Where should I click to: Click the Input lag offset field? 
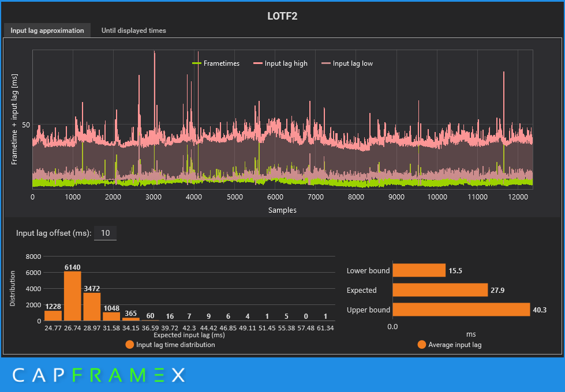coord(105,233)
